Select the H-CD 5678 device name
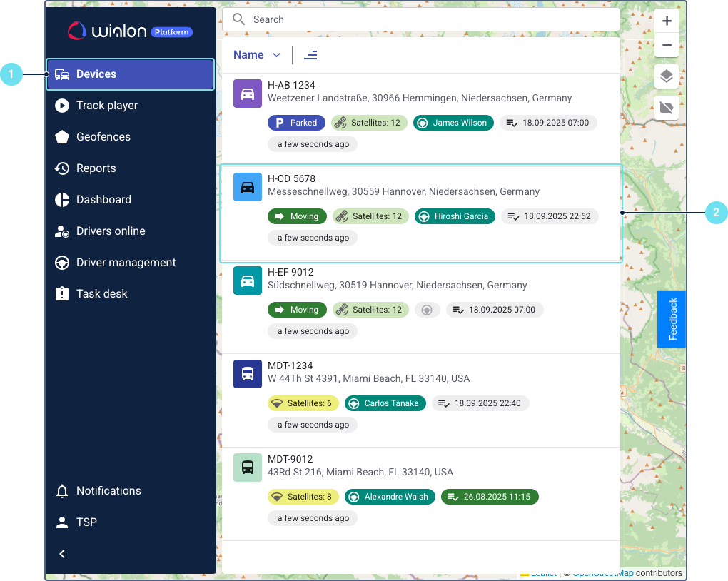 point(291,179)
